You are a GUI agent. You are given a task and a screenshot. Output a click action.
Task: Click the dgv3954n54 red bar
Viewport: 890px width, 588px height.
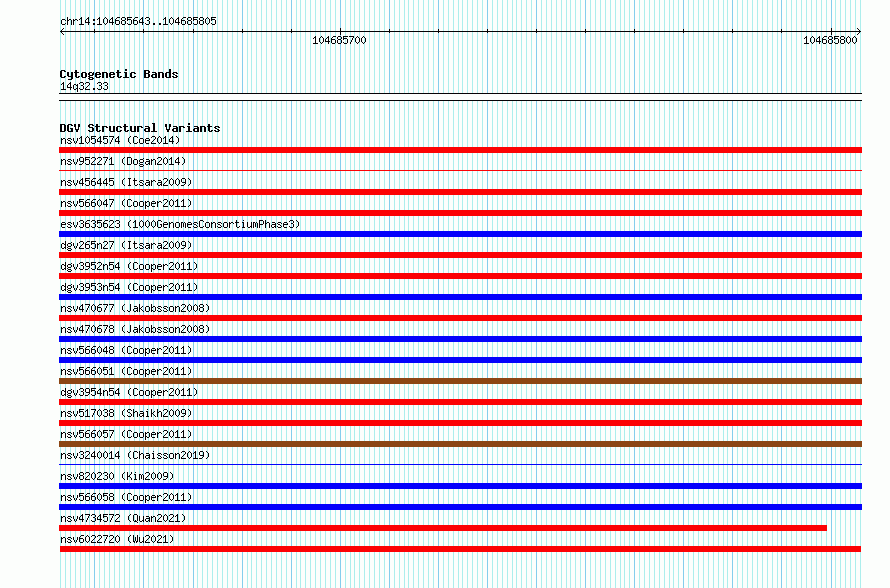(460, 402)
